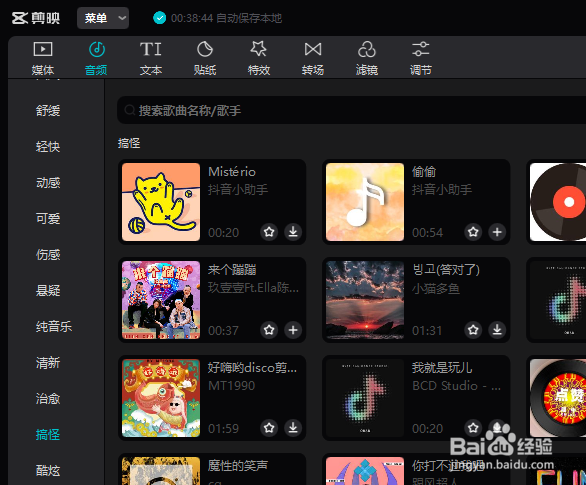Preview 好嗨哟disco via its cover art
The height and width of the screenshot is (485, 586).
[x=161, y=398]
